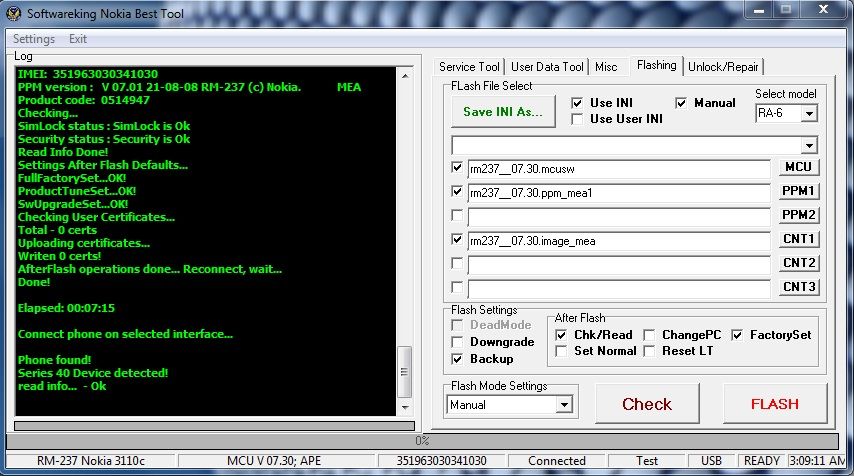Click the CNT2 browse button
The width and height of the screenshot is (854, 476).
tap(798, 263)
